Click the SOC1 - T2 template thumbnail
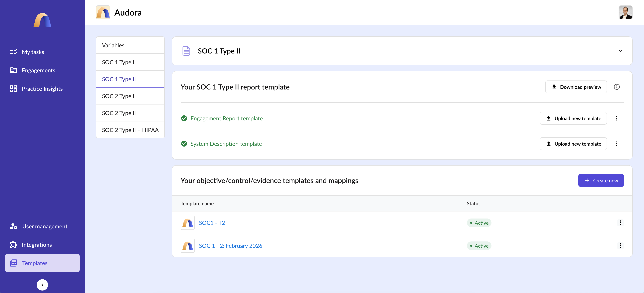644x293 pixels. 187,223
